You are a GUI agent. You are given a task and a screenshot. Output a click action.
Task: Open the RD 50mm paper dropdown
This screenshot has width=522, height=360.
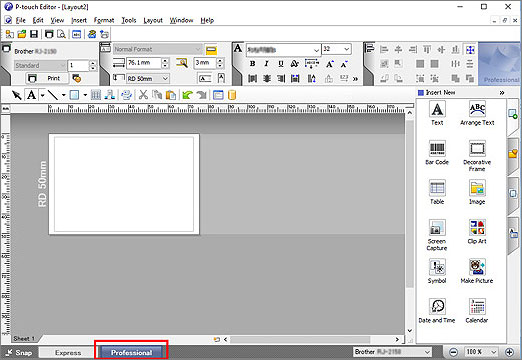tap(165, 79)
